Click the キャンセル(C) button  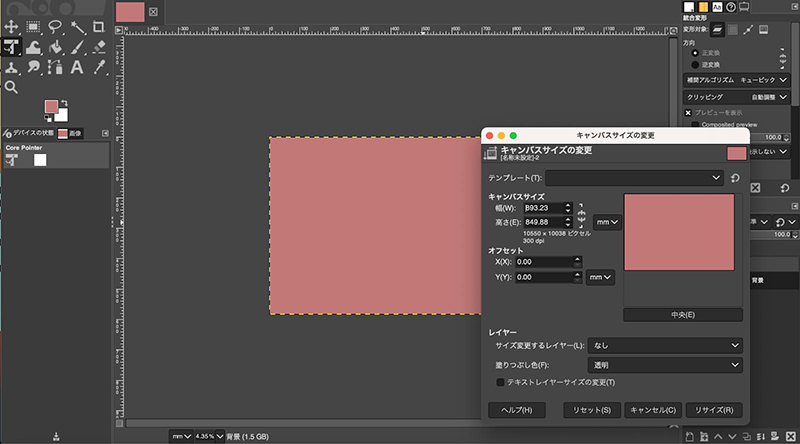653,410
